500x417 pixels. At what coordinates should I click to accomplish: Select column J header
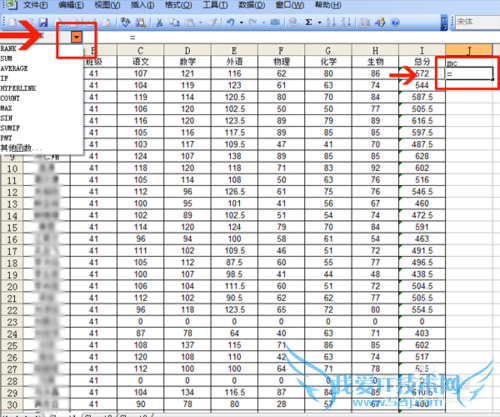pos(469,50)
